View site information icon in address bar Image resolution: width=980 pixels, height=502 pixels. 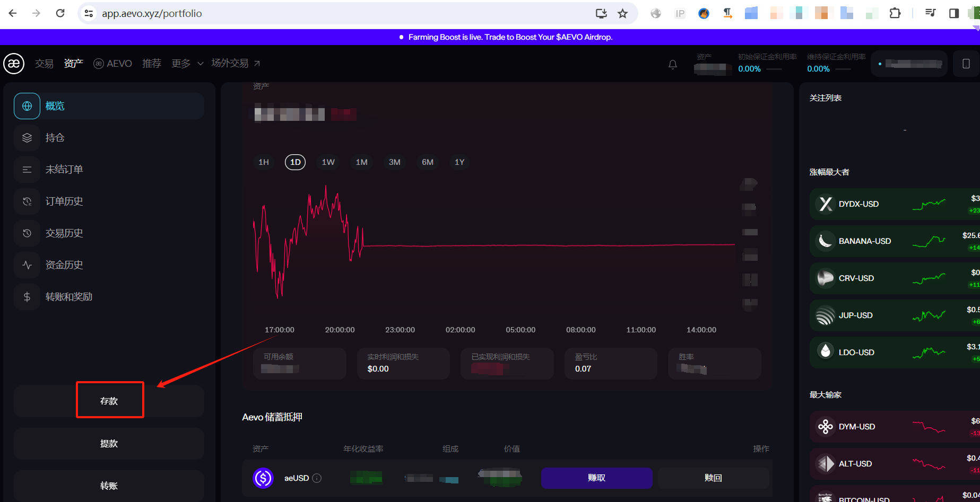click(89, 13)
